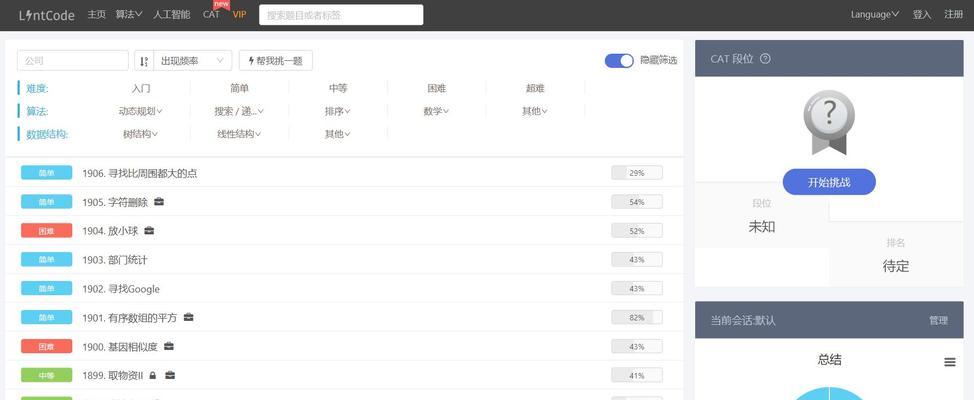Viewport: 974px width, 400px height.
Task: Click the top search box for problems or tags
Action: point(341,15)
